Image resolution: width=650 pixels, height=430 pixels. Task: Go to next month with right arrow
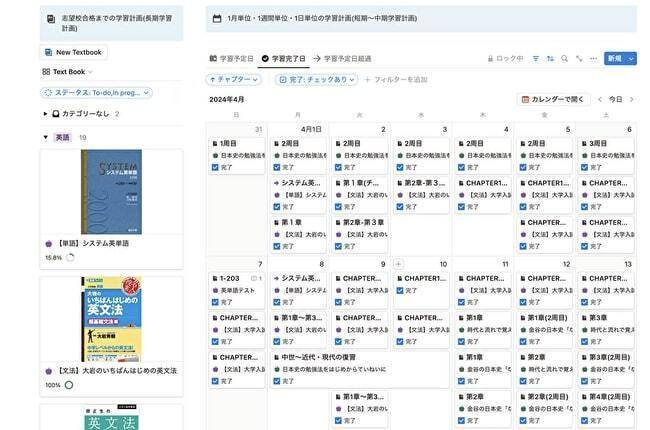[x=632, y=99]
